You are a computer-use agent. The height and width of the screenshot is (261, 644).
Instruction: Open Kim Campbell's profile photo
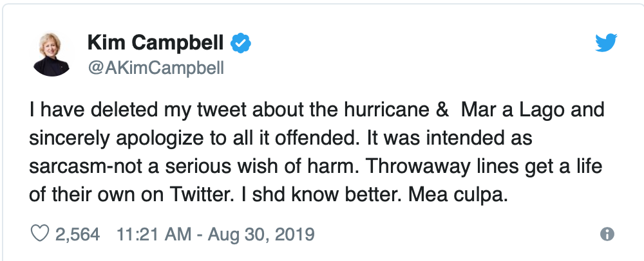point(52,55)
